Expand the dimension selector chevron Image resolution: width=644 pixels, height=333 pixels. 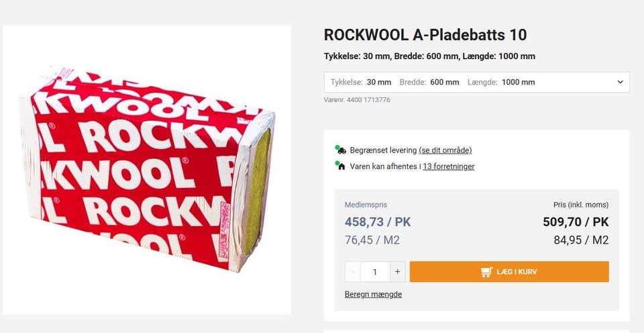click(620, 83)
